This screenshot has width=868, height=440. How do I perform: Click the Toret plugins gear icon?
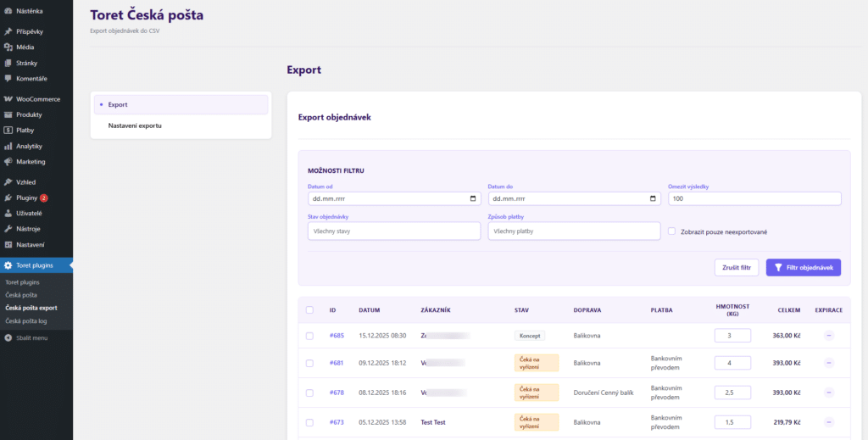(x=8, y=265)
